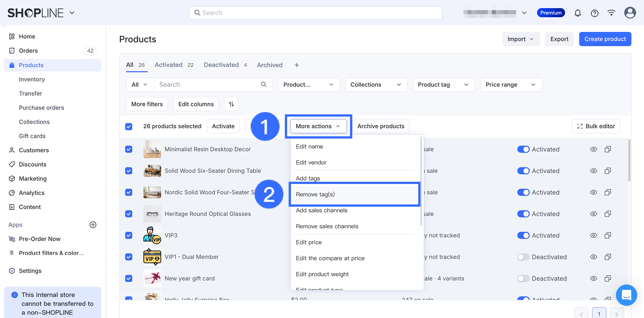Uncheck the select all products checkbox
The height and width of the screenshot is (318, 644).
[129, 126]
